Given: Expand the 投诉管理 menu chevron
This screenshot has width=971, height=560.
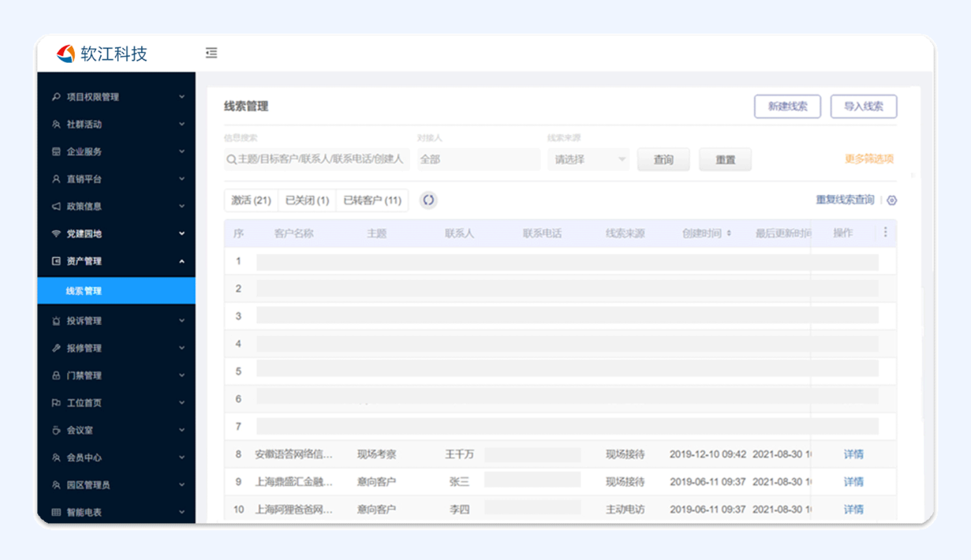Looking at the screenshot, I should (182, 321).
